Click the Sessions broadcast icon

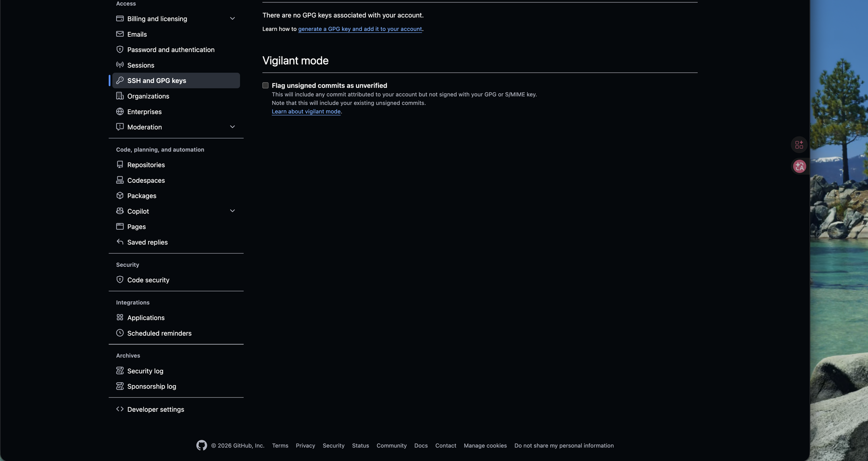[x=120, y=65]
